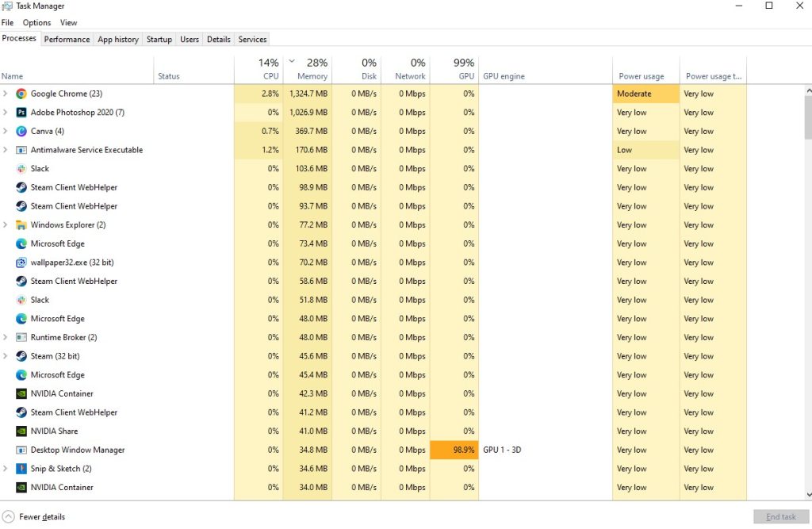Click the Google Chrome process icon
Screen dimensions: 812x529
point(21,94)
